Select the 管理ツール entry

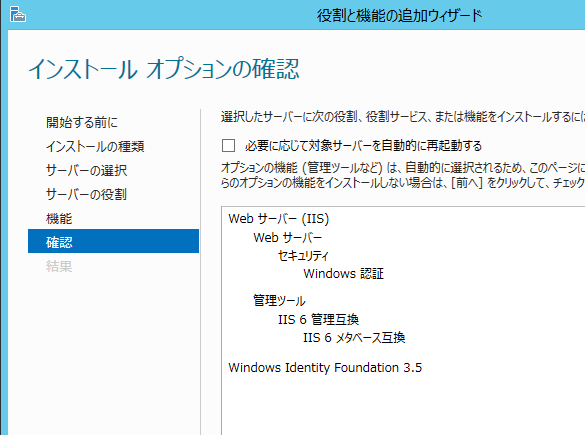pos(279,301)
